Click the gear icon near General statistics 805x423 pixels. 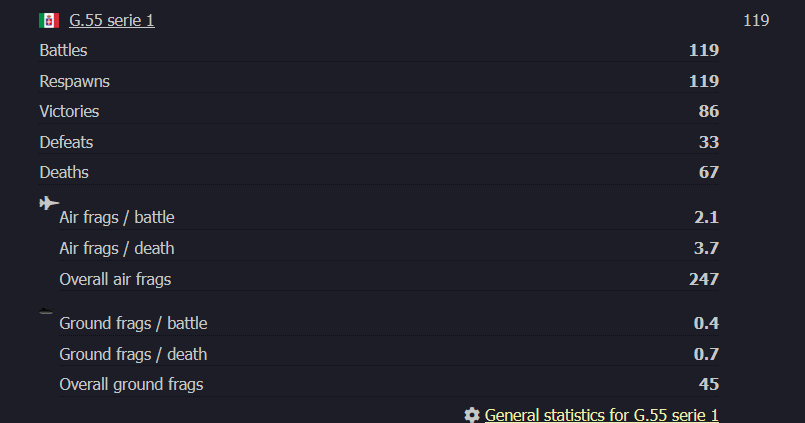pyautogui.click(x=472, y=414)
